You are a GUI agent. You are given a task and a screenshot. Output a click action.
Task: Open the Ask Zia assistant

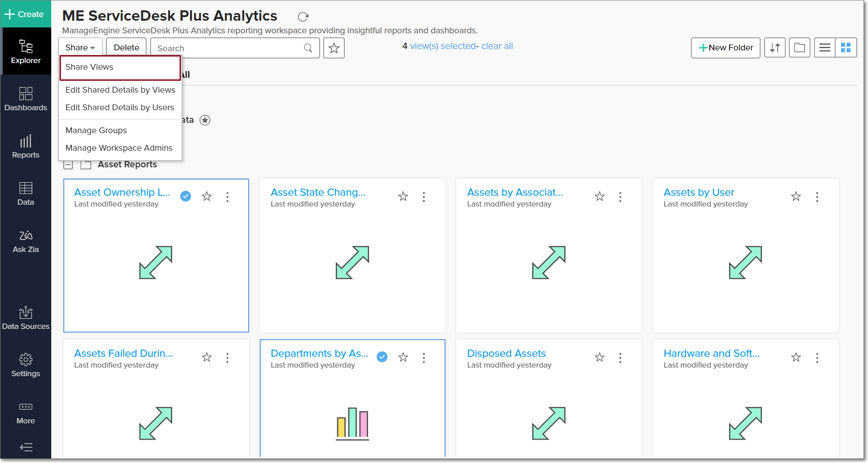[x=26, y=241]
